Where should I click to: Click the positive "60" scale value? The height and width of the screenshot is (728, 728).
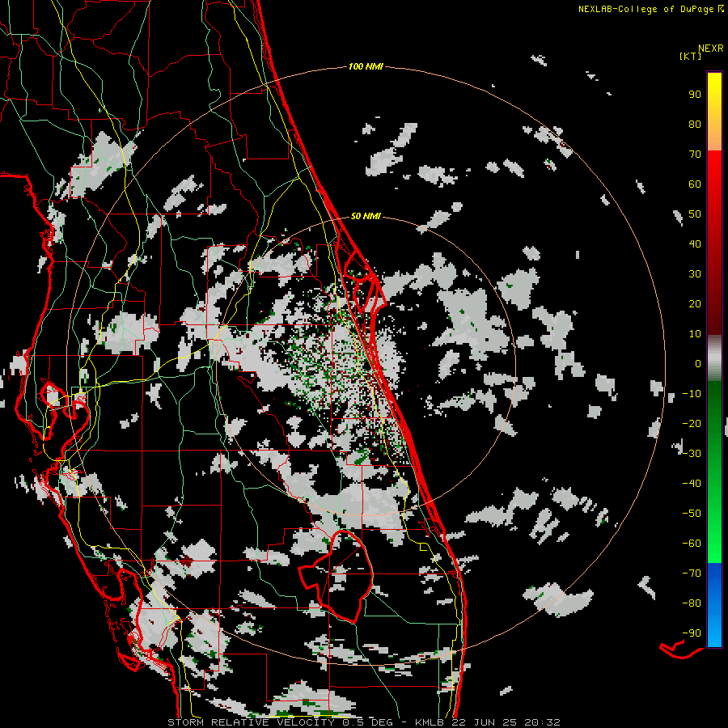click(x=695, y=184)
